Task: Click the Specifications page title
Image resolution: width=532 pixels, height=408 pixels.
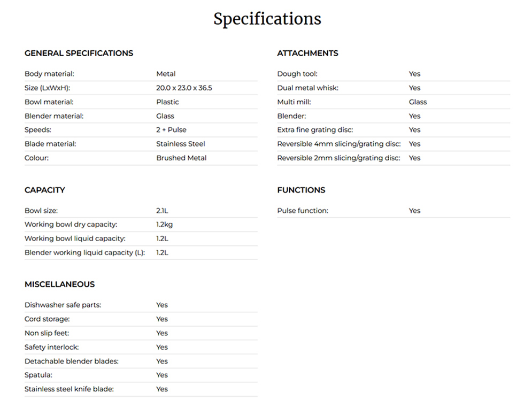Action: pos(267,19)
